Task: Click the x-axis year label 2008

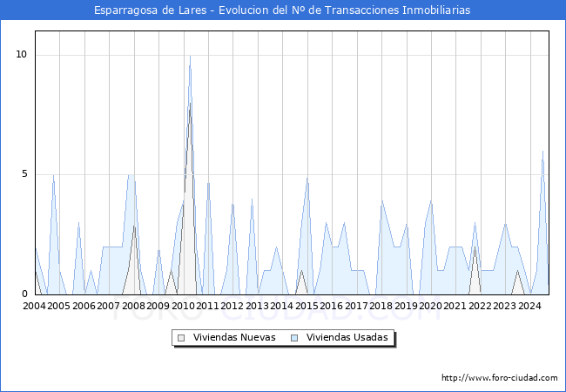Action: [133, 306]
